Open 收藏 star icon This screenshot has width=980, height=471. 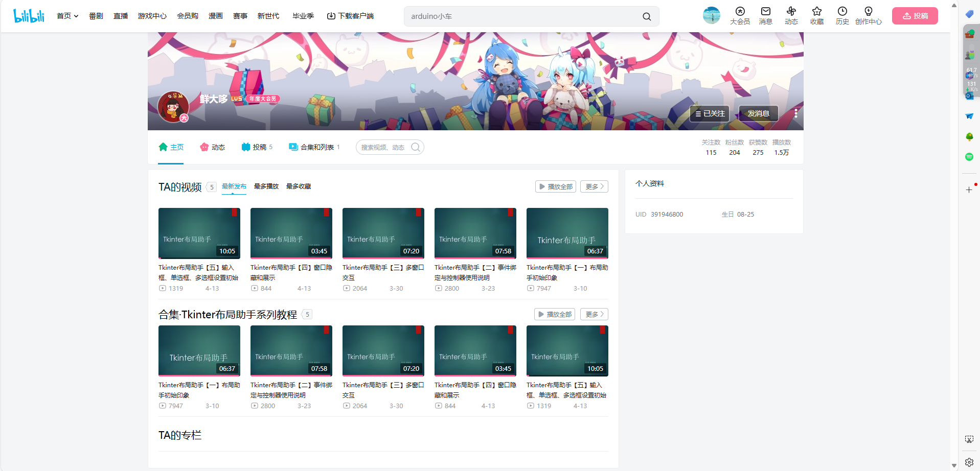tap(817, 16)
